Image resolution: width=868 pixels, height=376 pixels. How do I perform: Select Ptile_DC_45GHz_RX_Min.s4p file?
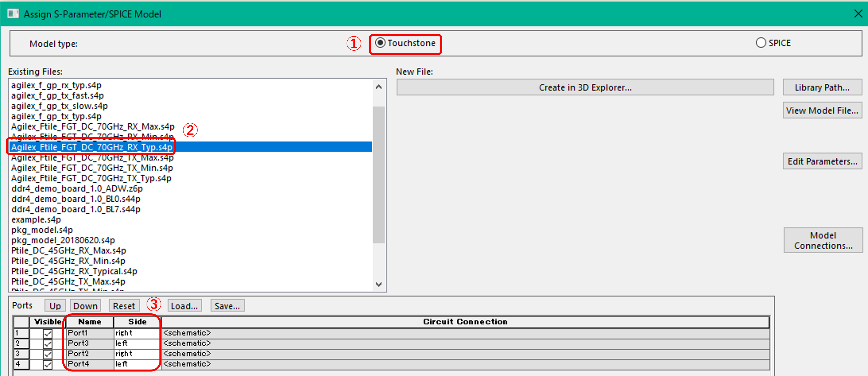[68, 261]
